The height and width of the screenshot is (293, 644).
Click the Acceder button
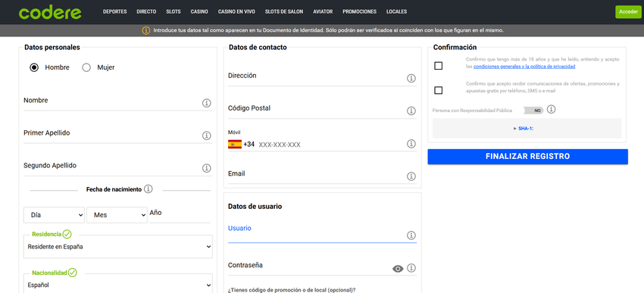click(x=628, y=12)
